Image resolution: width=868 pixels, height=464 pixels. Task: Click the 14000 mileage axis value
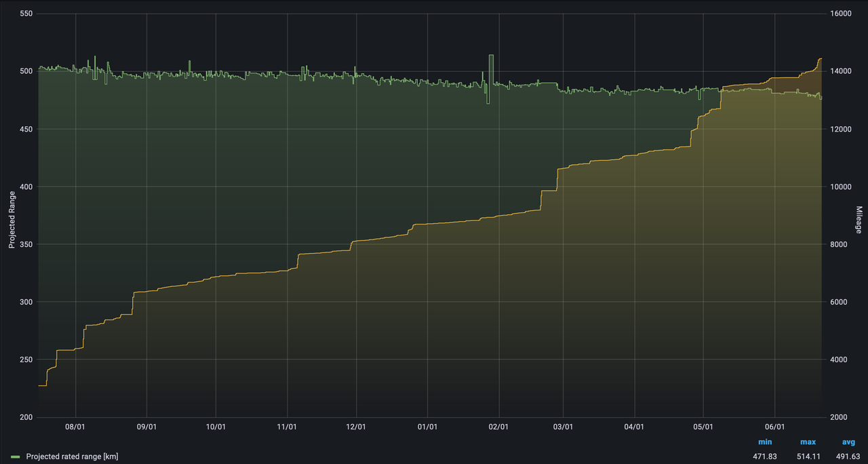coord(840,71)
